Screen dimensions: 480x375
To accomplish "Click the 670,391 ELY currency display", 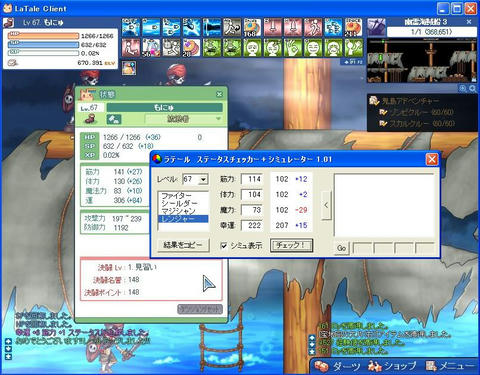I will 96,63.
